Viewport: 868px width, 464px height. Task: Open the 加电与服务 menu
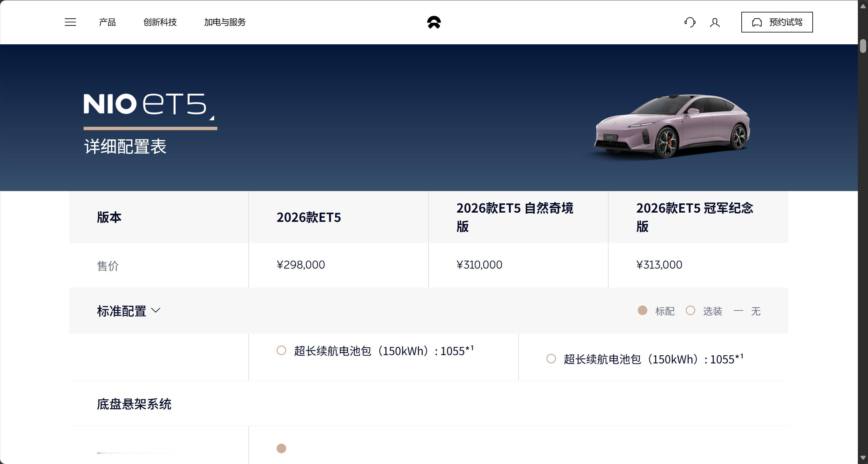225,22
